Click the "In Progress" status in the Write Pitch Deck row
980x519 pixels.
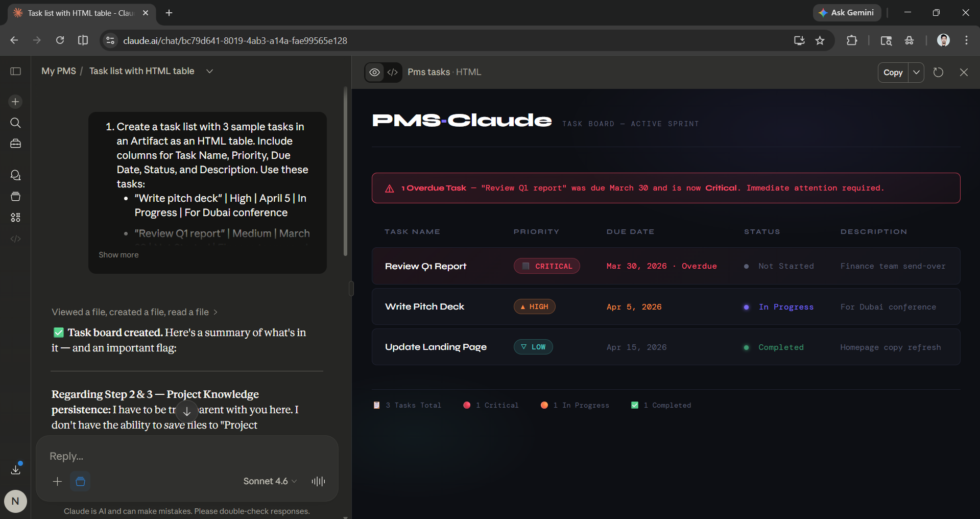point(786,307)
